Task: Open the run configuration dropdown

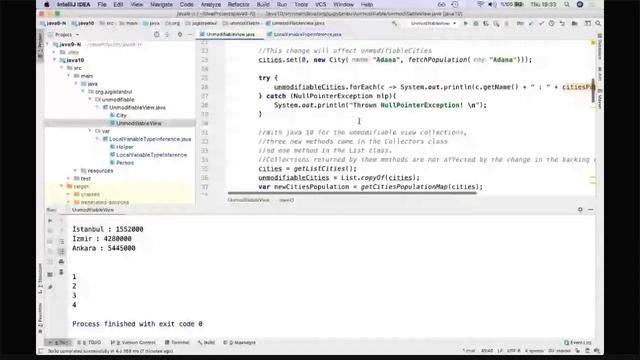Action: (433, 24)
